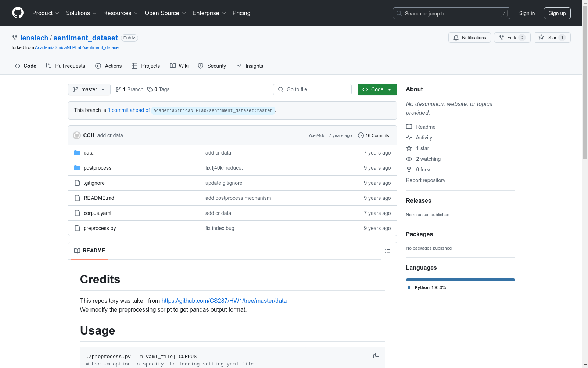Screen dimensions: 588x368
Task: Click the CCH commit author avatar
Action: (77, 135)
